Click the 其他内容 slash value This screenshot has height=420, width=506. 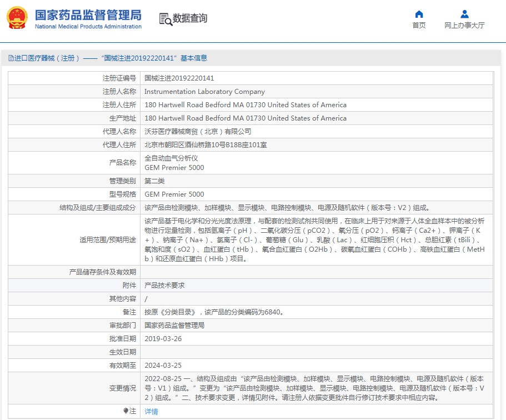click(x=146, y=299)
